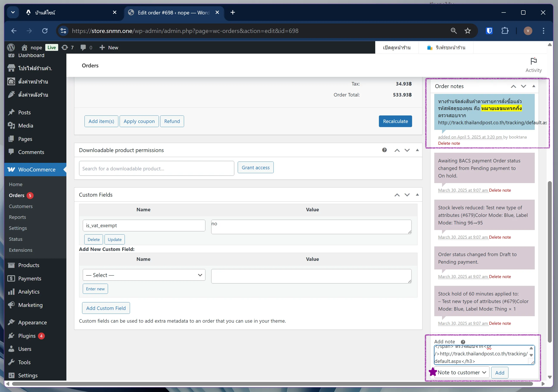This screenshot has width=558, height=392.
Task: Toggle the Order notes panel triangle
Action: point(533,86)
